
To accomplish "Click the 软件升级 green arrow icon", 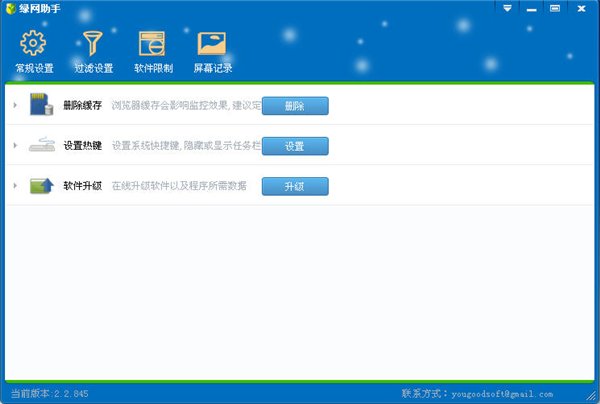I will 42,186.
